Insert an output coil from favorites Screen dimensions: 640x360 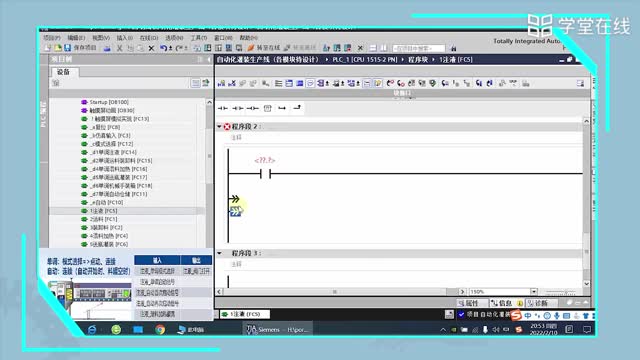click(252, 108)
